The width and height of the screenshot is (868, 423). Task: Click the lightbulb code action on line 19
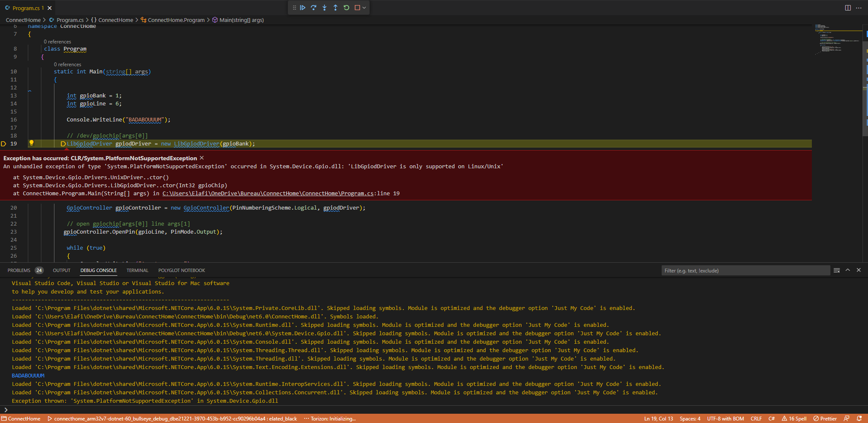click(x=31, y=143)
